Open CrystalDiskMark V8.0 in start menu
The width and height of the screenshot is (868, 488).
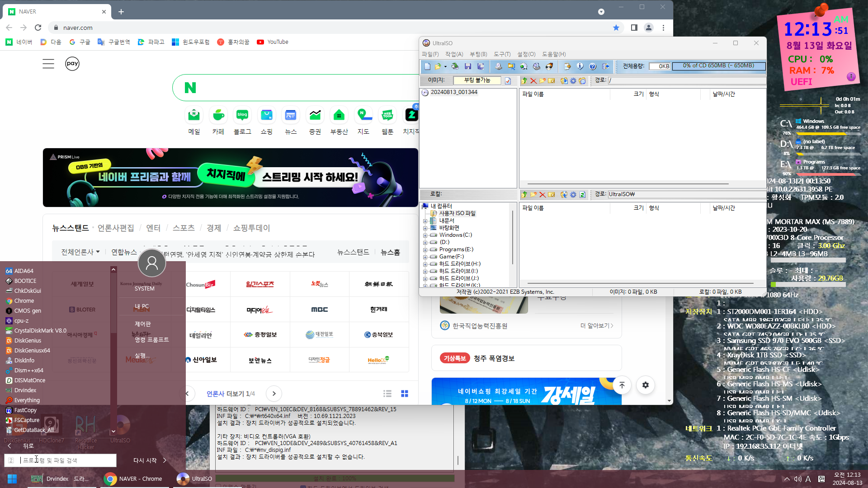tap(36, 331)
